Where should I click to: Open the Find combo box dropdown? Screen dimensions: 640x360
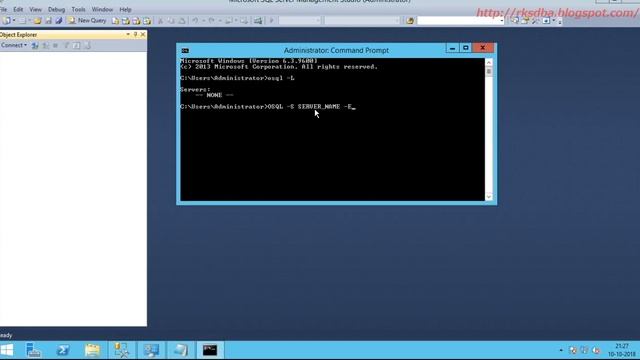click(502, 20)
